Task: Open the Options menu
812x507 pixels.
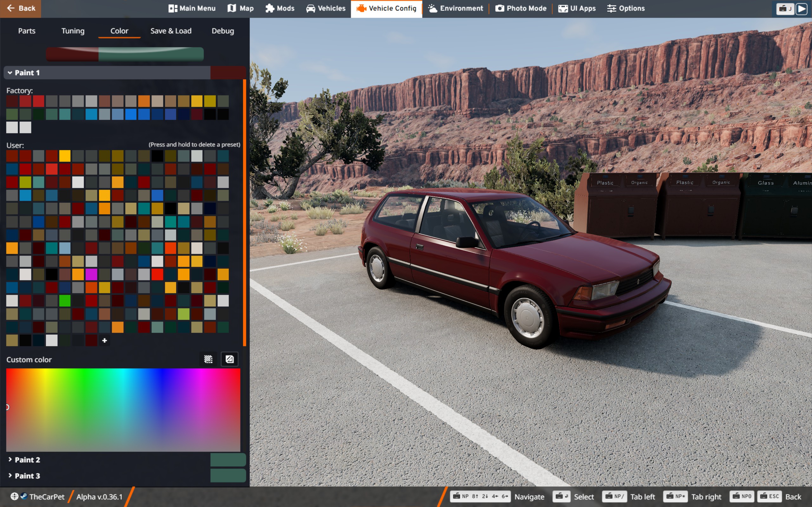Action: point(626,8)
